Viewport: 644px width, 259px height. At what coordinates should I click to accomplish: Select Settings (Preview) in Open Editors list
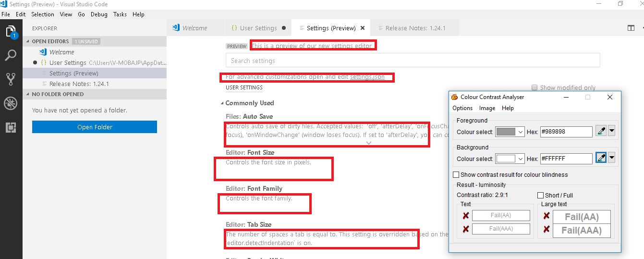click(95, 73)
